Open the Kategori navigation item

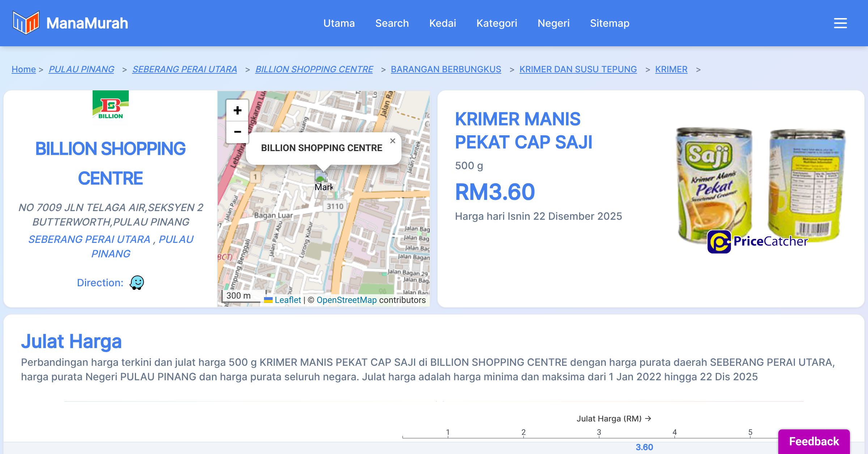point(497,23)
